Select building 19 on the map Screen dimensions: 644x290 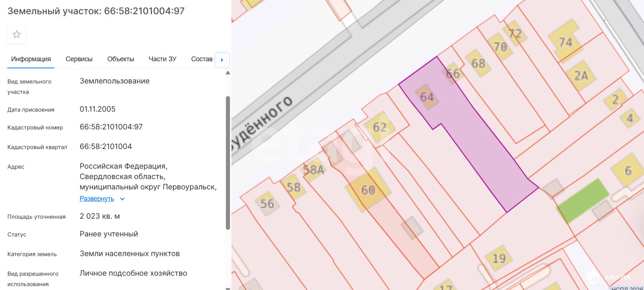(x=499, y=258)
